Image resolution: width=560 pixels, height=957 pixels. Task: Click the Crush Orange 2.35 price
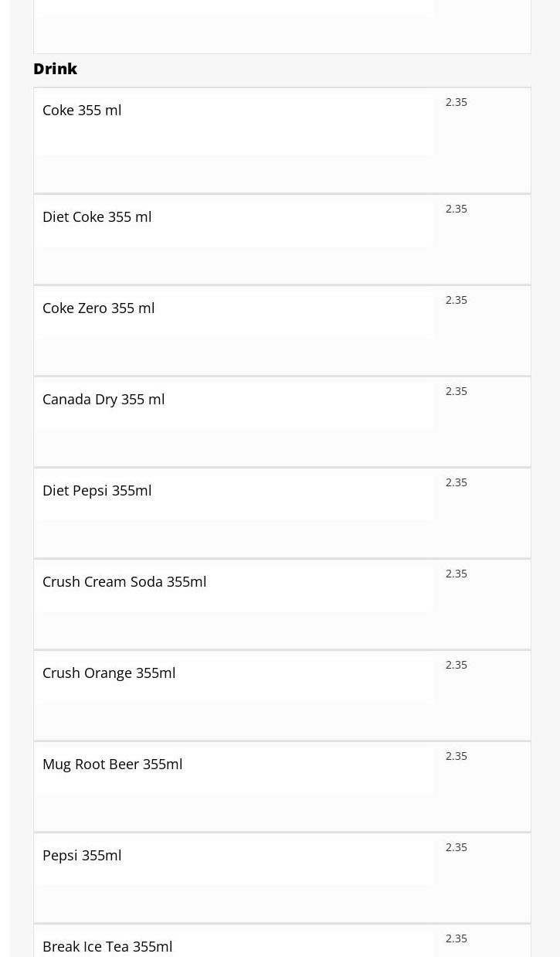(456, 665)
